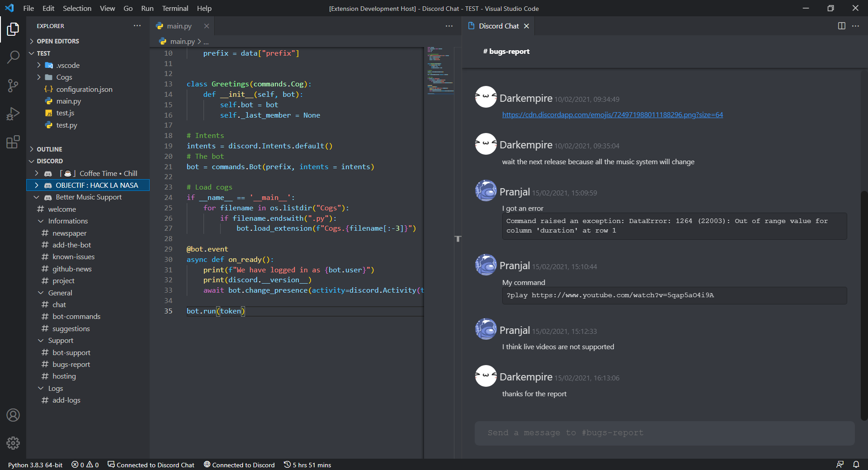The height and width of the screenshot is (470, 868).
Task: Open the bot-commands channel
Action: (x=76, y=317)
